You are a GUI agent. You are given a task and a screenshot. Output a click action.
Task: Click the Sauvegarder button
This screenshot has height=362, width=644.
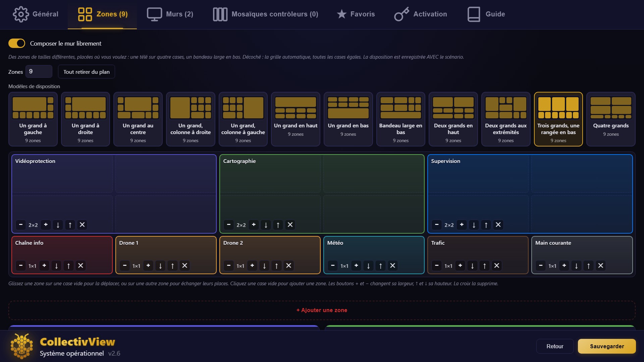(x=607, y=346)
